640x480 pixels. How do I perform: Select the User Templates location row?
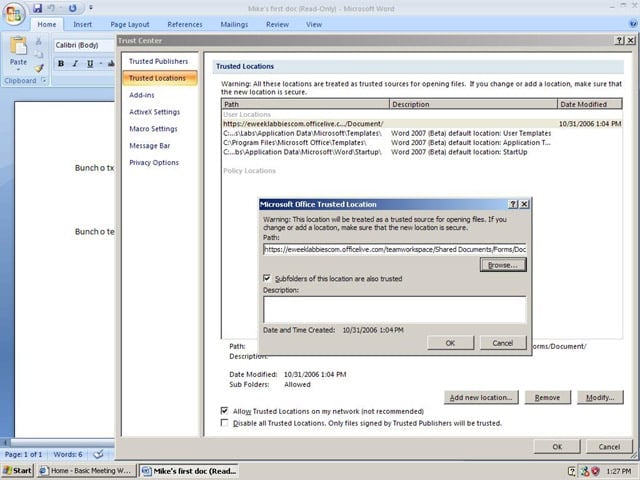click(x=422, y=133)
